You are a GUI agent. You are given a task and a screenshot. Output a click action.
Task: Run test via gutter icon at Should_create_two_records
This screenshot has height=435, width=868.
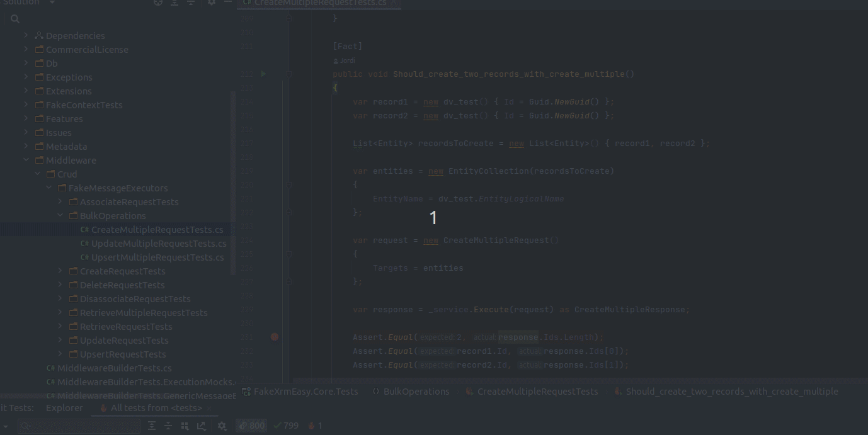[263, 74]
